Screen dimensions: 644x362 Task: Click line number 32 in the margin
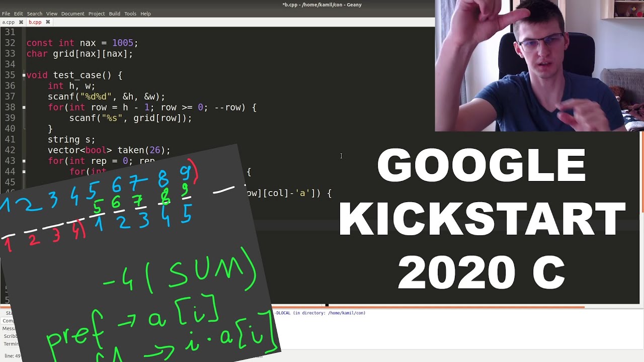(10, 43)
